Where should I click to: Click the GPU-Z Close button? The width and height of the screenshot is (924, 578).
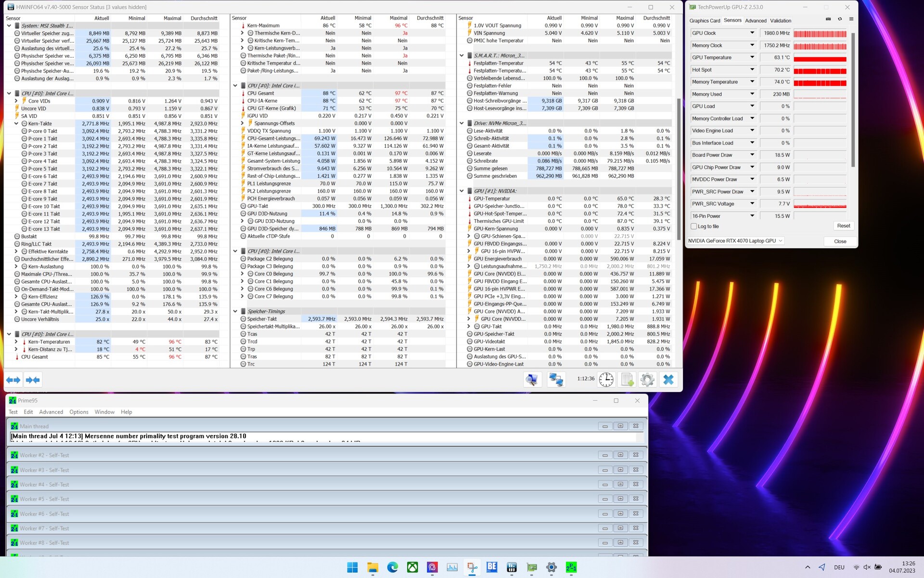click(840, 241)
